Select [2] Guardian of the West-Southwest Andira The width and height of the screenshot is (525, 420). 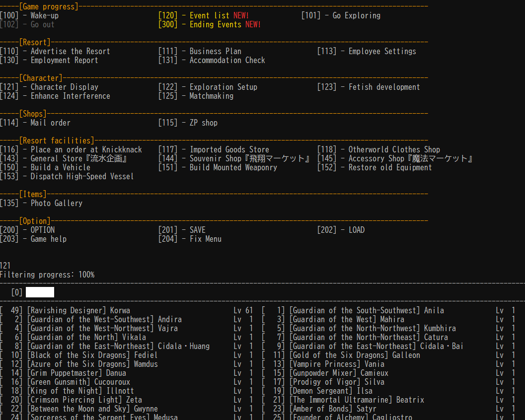tap(126, 320)
